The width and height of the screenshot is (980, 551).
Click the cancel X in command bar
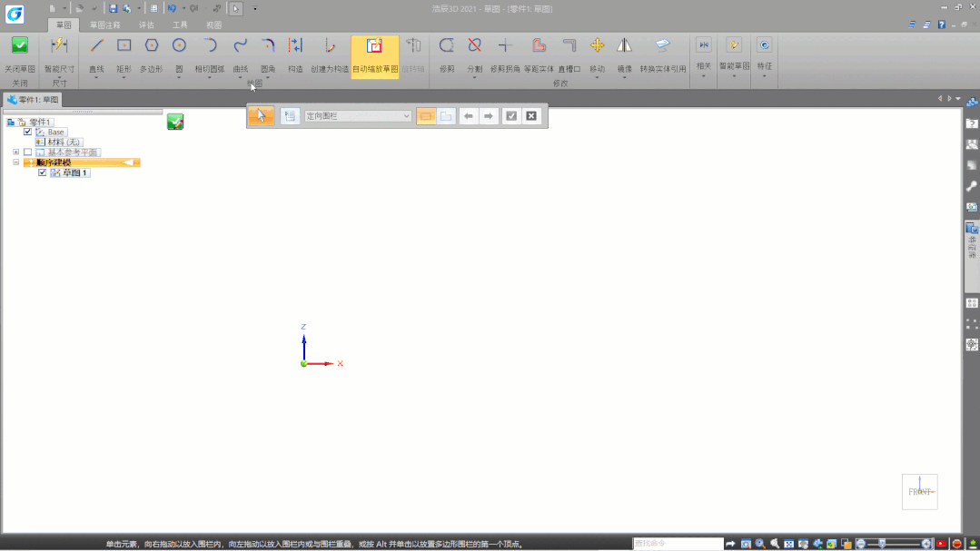[x=531, y=116]
